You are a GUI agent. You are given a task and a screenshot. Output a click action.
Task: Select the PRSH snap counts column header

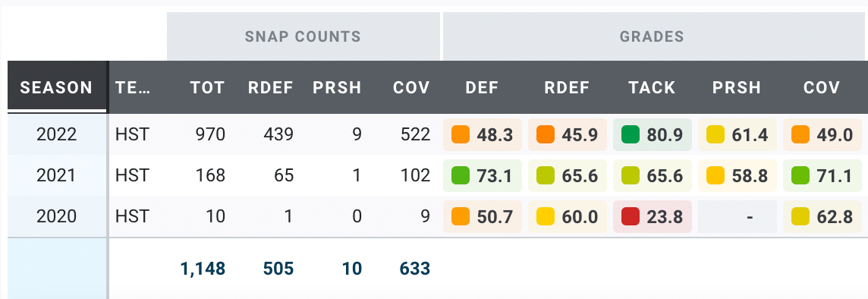337,87
